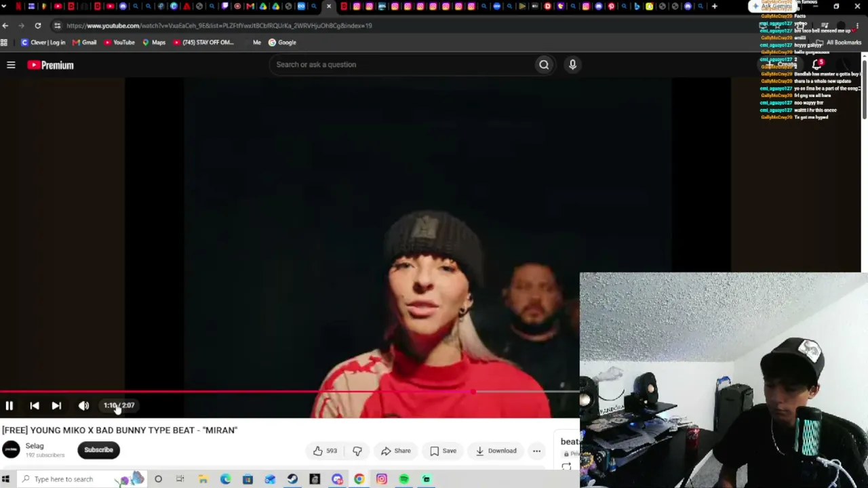Screen dimensions: 868x488
Task: Open Cortana circle on taskbar
Action: [x=158, y=479]
